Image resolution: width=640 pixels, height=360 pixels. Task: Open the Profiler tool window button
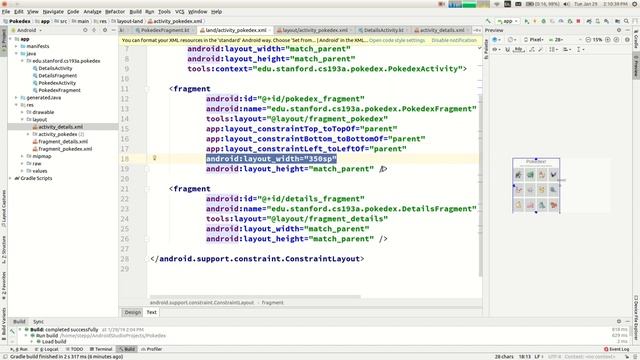[151, 349]
